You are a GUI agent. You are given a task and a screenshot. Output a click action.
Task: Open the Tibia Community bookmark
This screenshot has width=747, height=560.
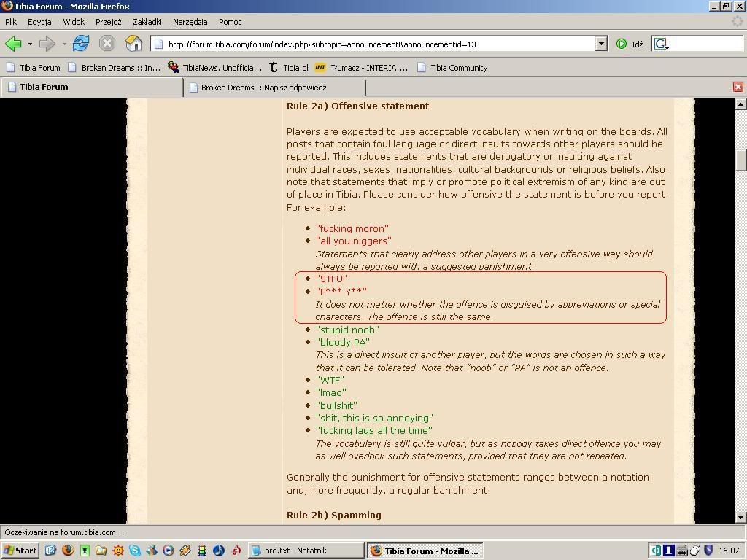point(452,68)
